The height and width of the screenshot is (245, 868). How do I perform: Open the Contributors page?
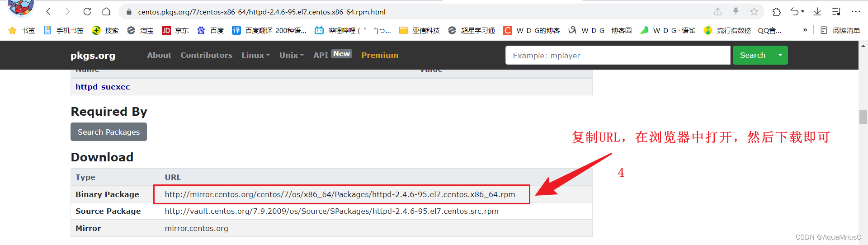click(206, 55)
